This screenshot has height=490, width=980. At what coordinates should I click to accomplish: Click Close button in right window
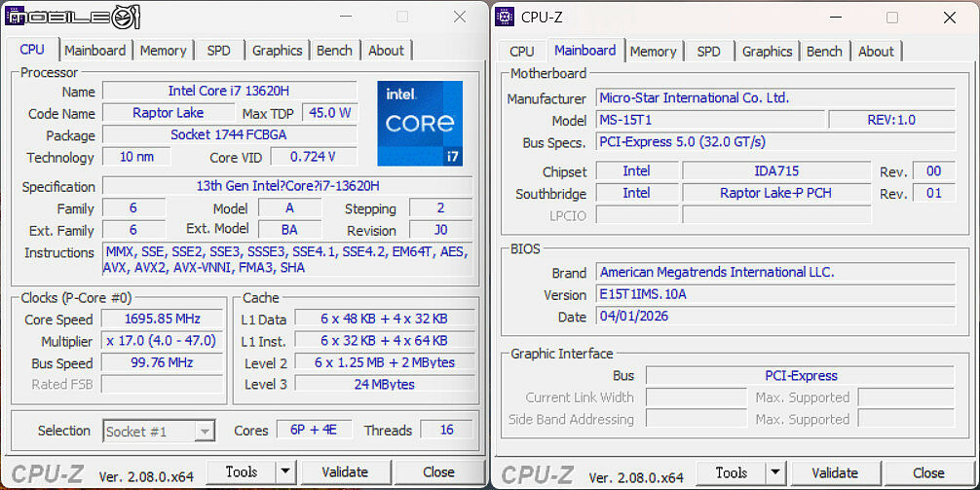point(928,473)
